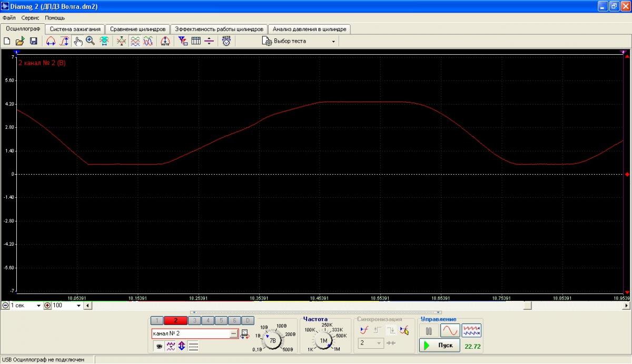Open the Выбор теста dropdown
Viewport: 632px width, 364px height.
pyautogui.click(x=299, y=41)
